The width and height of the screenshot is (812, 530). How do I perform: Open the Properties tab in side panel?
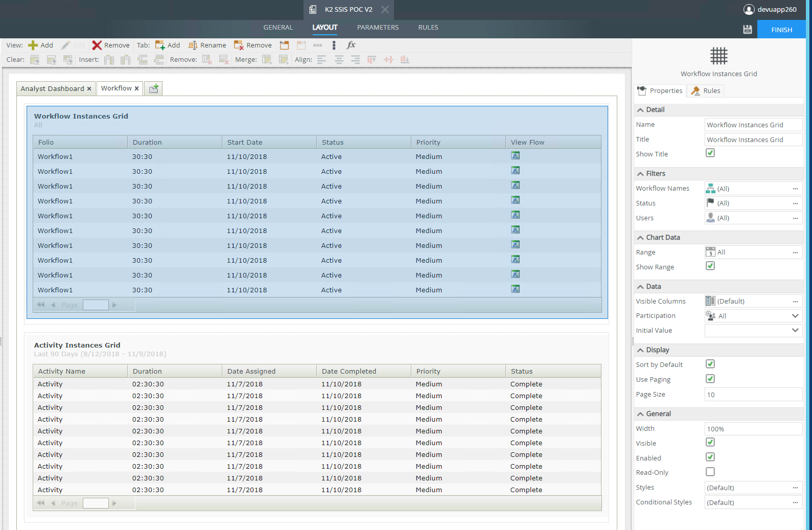click(x=660, y=91)
